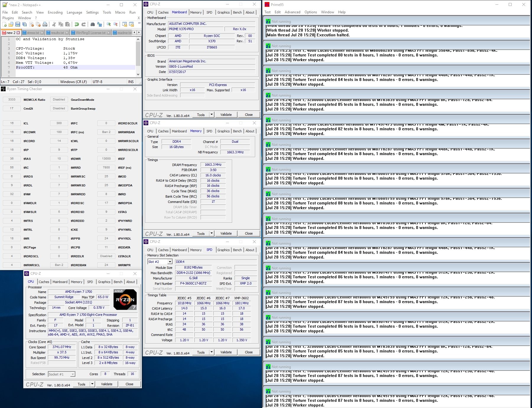Image resolution: width=532 pixels, height=408 pixels.
Task: Undo with the green arrow in Notepad++
Action: point(77,24)
